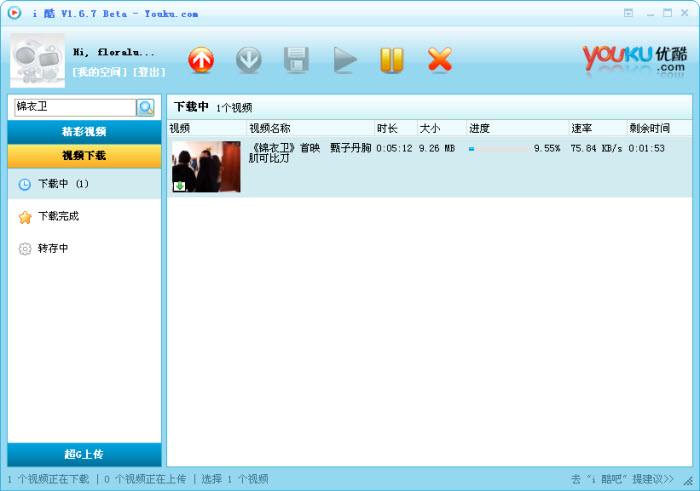The width and height of the screenshot is (700, 491).
Task: Open the 转存中 list
Action: tap(84, 249)
